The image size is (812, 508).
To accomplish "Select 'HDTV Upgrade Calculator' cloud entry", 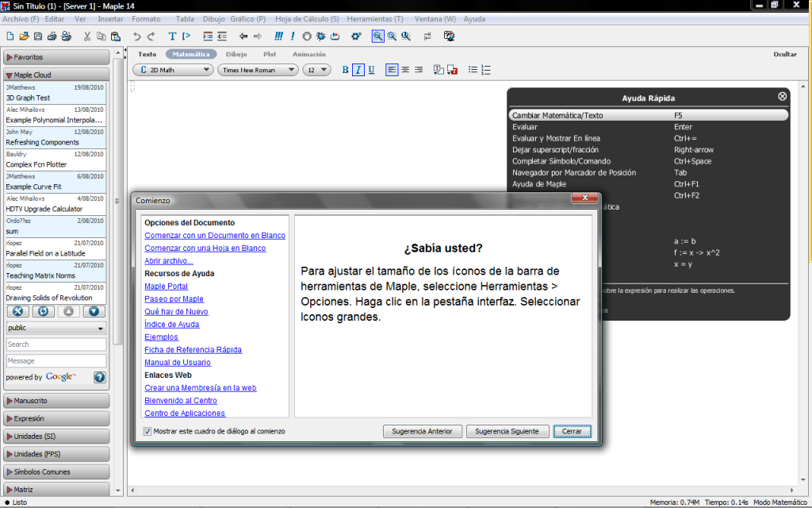I will pyautogui.click(x=55, y=204).
